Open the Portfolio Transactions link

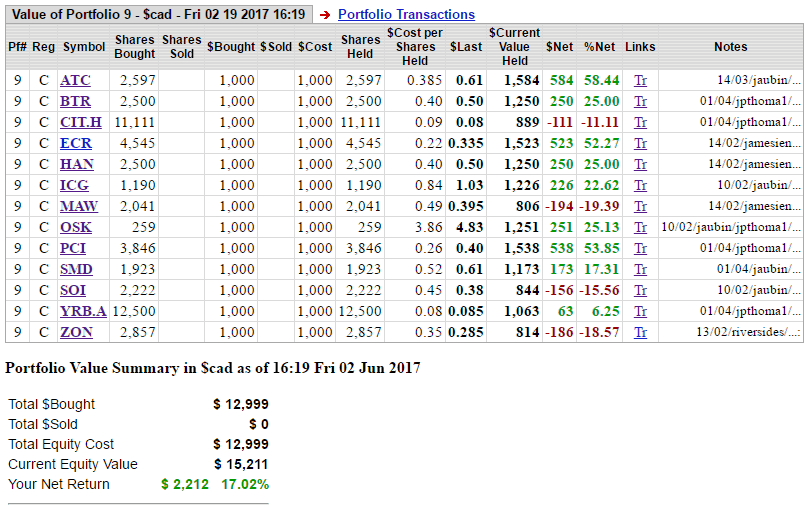pos(406,14)
